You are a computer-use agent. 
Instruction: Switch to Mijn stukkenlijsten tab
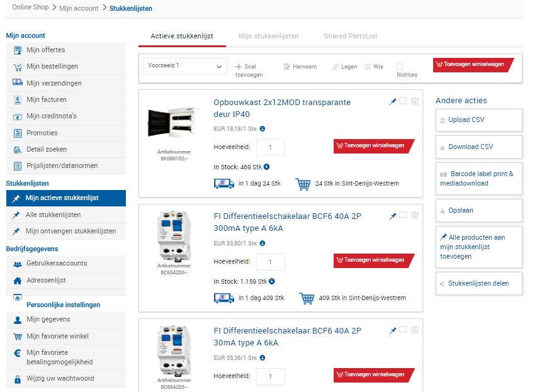[269, 36]
